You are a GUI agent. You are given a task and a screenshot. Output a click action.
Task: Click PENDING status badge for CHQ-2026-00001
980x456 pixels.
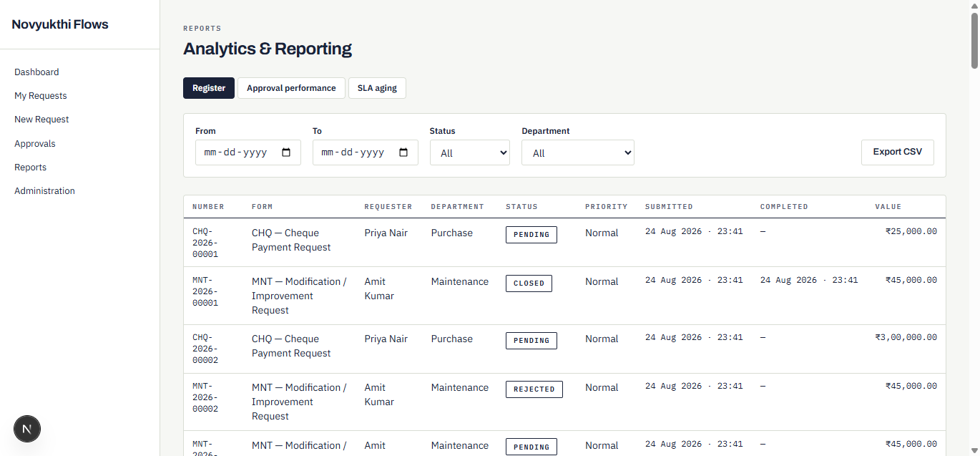click(x=531, y=235)
